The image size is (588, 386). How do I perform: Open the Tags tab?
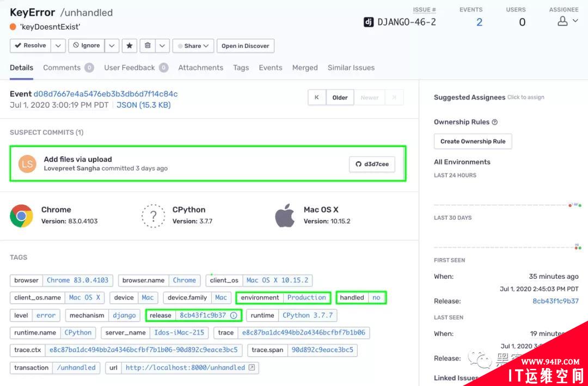click(241, 68)
